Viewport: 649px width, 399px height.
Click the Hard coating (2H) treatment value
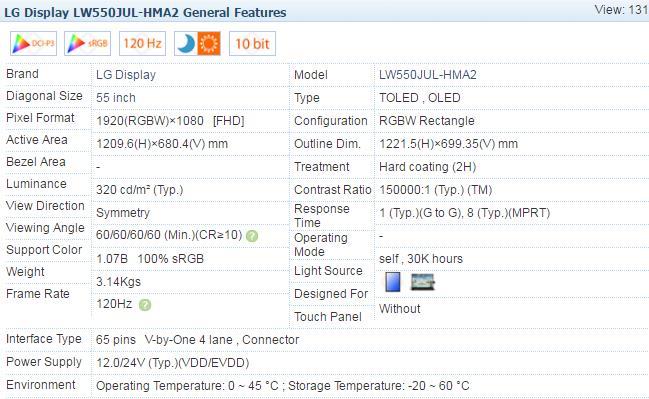[x=428, y=167]
